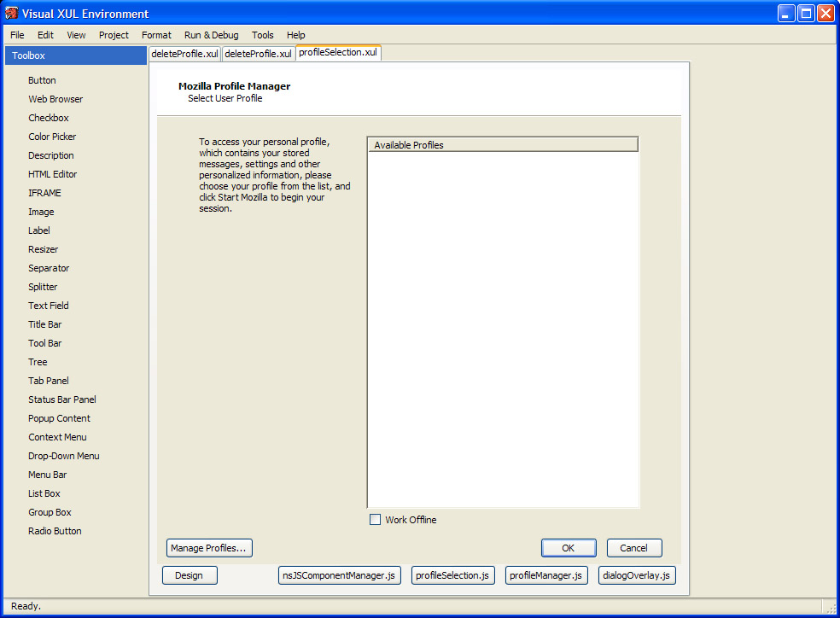Click inside the empty profiles list
Screen dimensions: 840x618
pos(503,329)
